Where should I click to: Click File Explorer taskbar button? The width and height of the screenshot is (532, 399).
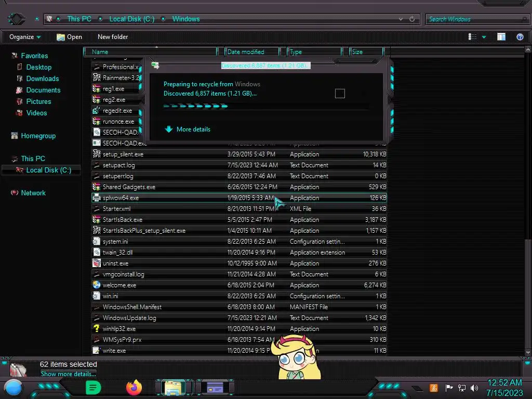[174, 388]
